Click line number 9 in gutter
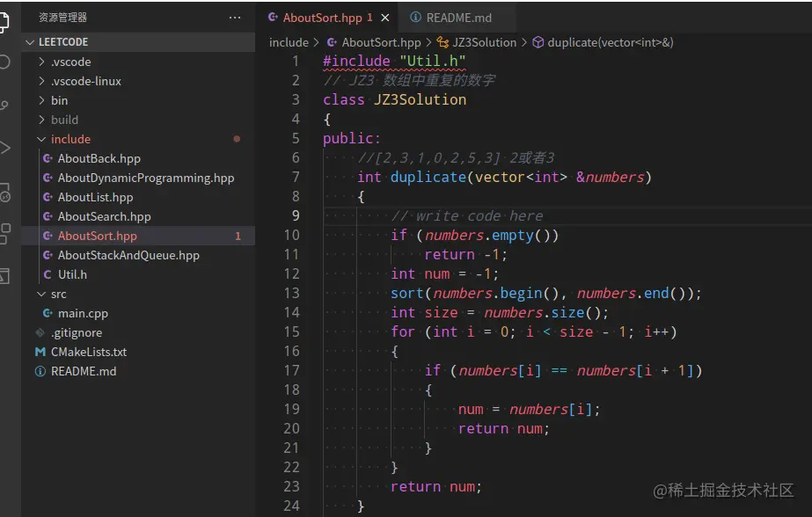Viewport: 812px width, 517px height. pos(296,215)
